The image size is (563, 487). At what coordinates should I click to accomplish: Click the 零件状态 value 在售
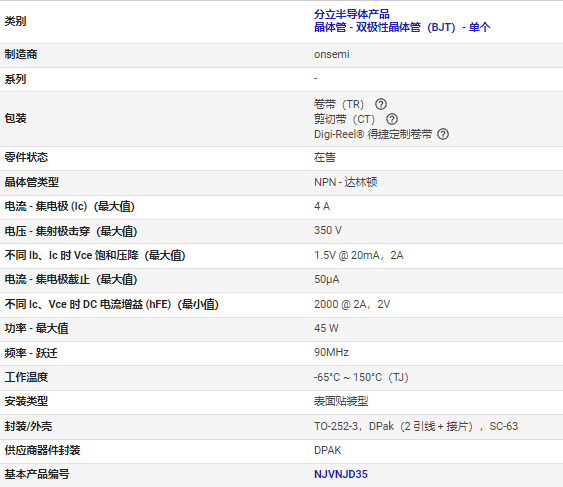pyautogui.click(x=325, y=157)
